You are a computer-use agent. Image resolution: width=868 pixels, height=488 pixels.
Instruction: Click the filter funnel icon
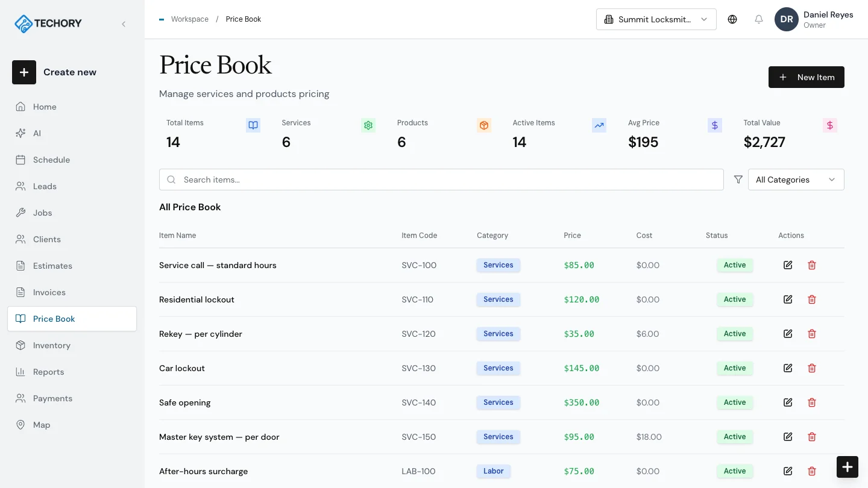pos(738,180)
